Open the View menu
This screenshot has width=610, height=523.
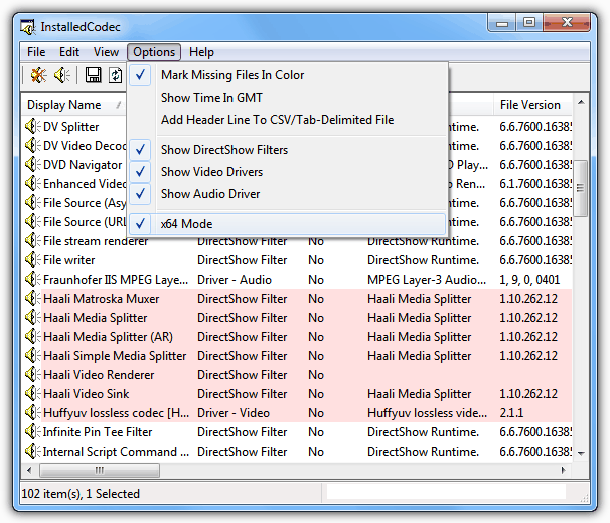tap(106, 52)
